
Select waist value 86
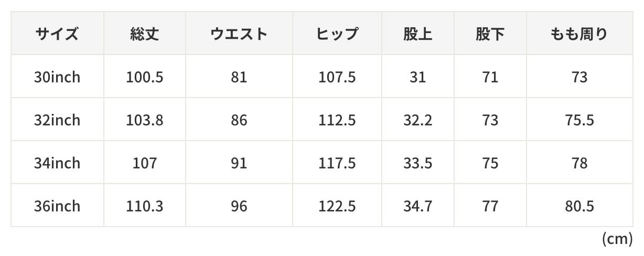click(239, 120)
